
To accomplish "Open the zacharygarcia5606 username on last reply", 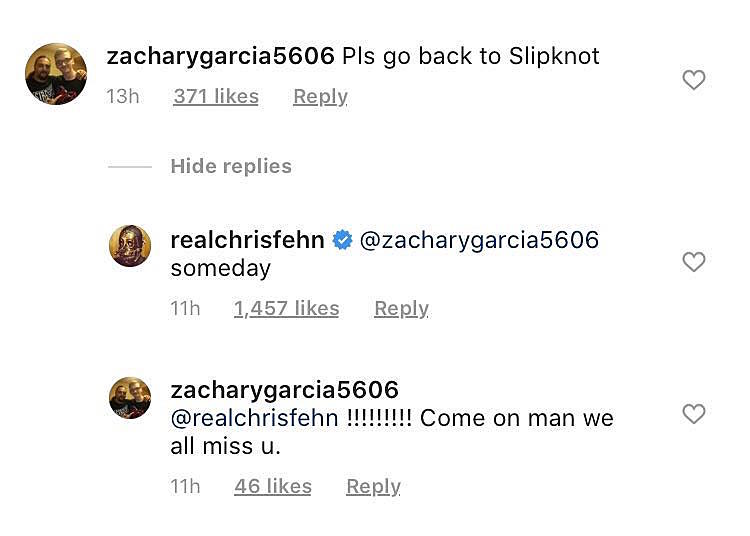I will coord(284,390).
